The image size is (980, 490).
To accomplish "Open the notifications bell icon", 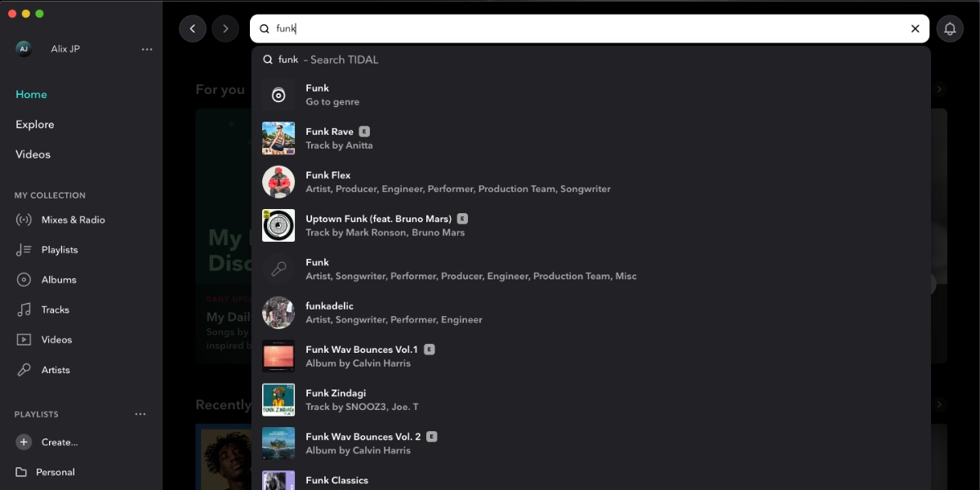I will point(950,29).
